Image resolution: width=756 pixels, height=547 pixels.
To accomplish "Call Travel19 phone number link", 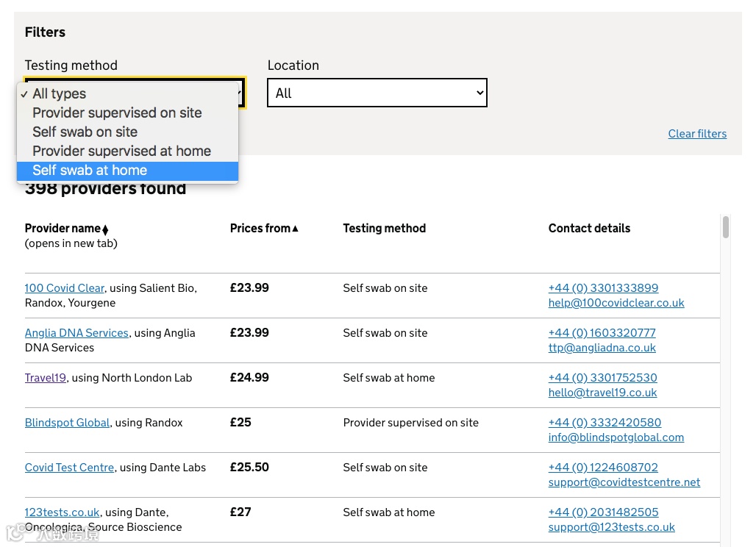I will point(602,378).
